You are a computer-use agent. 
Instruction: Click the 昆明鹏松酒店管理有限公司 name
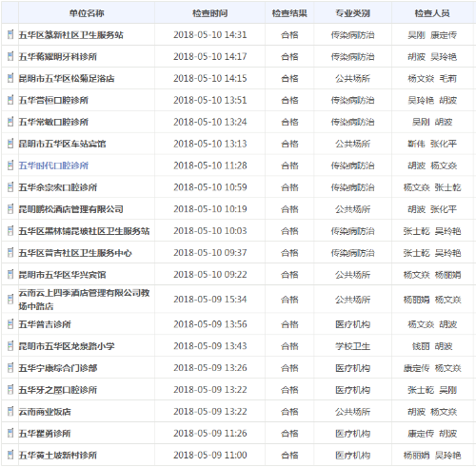[70, 209]
